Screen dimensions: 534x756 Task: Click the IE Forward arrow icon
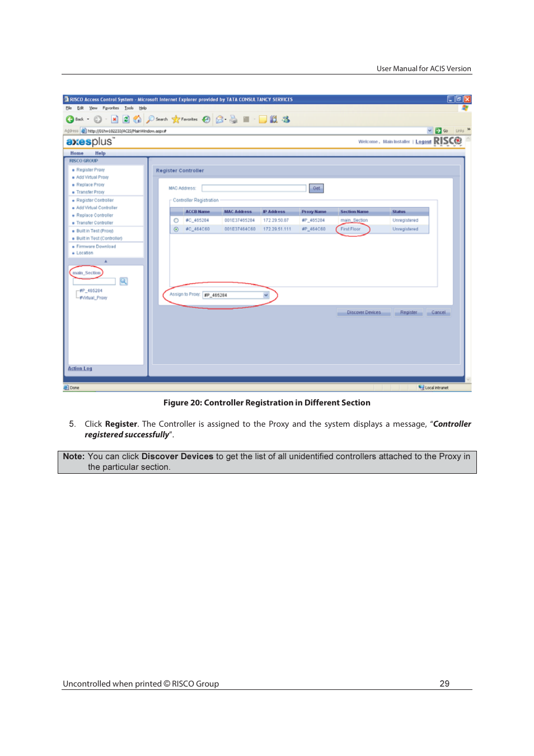tap(98, 119)
